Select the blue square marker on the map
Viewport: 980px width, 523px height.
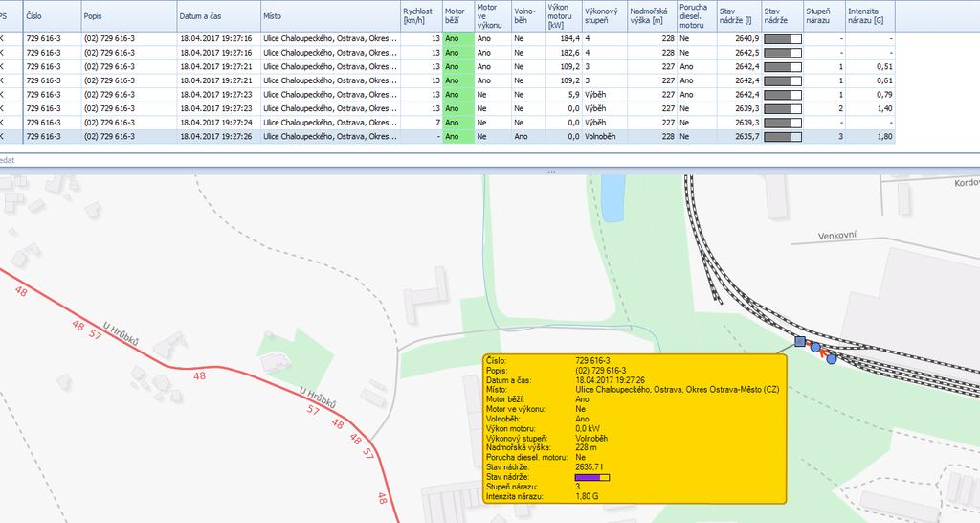point(800,342)
